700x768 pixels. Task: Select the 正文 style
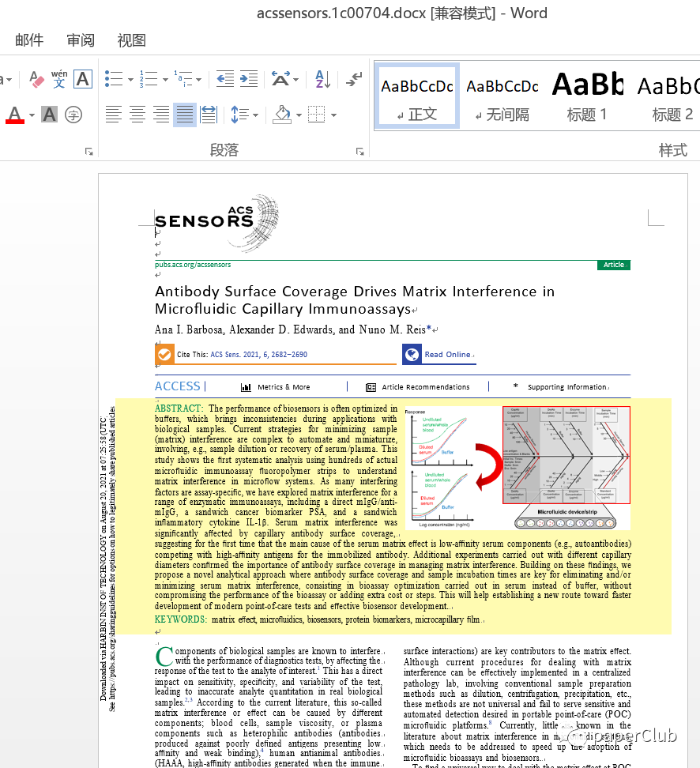[x=417, y=96]
